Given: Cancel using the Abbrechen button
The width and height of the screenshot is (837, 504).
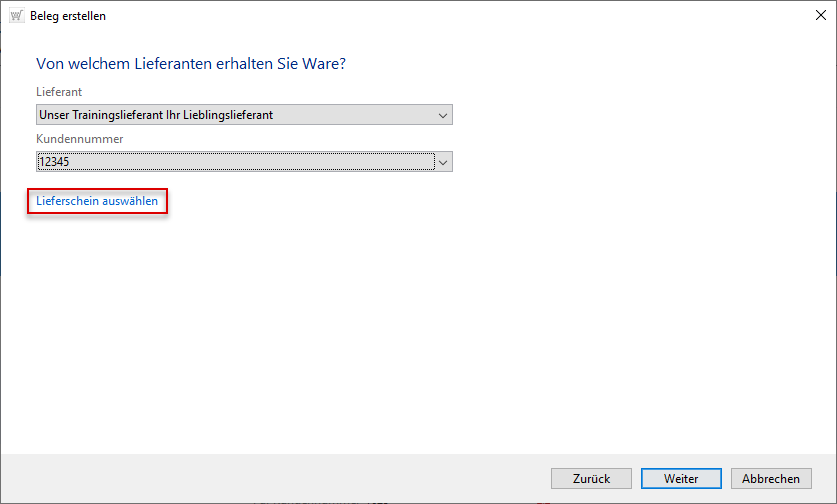Looking at the screenshot, I should coord(771,479).
